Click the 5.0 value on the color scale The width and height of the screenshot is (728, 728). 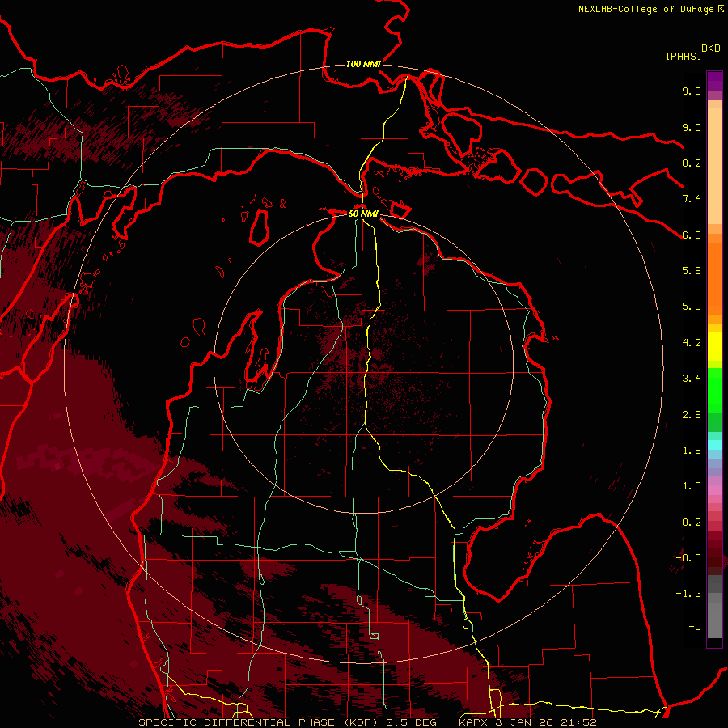(x=692, y=307)
